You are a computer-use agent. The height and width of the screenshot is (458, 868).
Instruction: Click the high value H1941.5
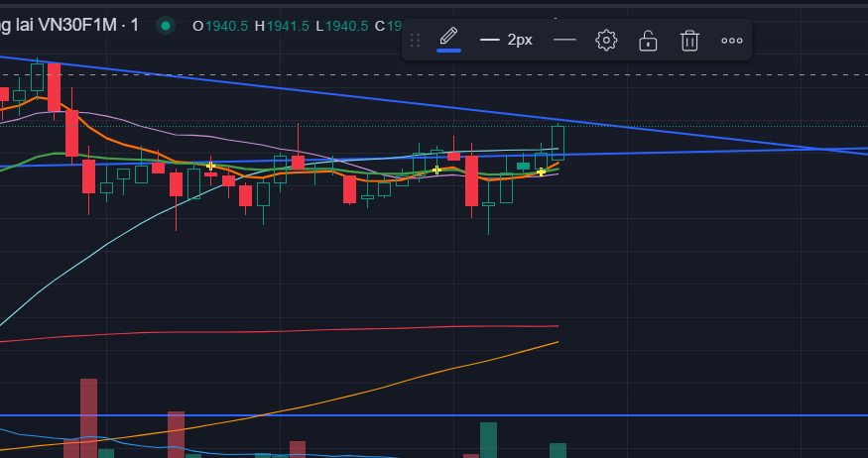tap(282, 26)
